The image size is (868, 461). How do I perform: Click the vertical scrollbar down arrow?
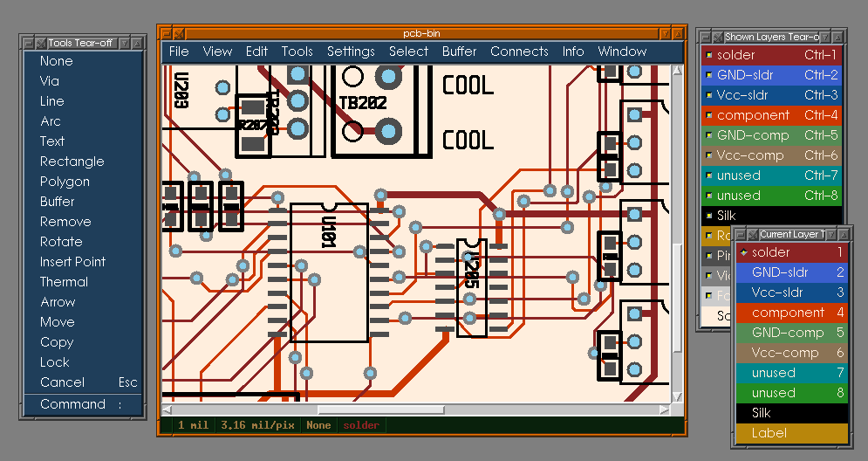click(x=677, y=396)
